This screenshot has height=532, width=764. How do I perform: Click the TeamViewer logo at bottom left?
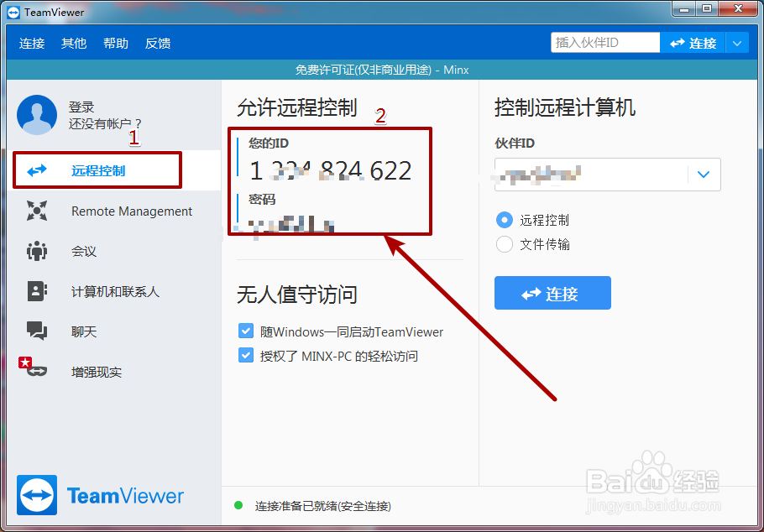coord(101,495)
